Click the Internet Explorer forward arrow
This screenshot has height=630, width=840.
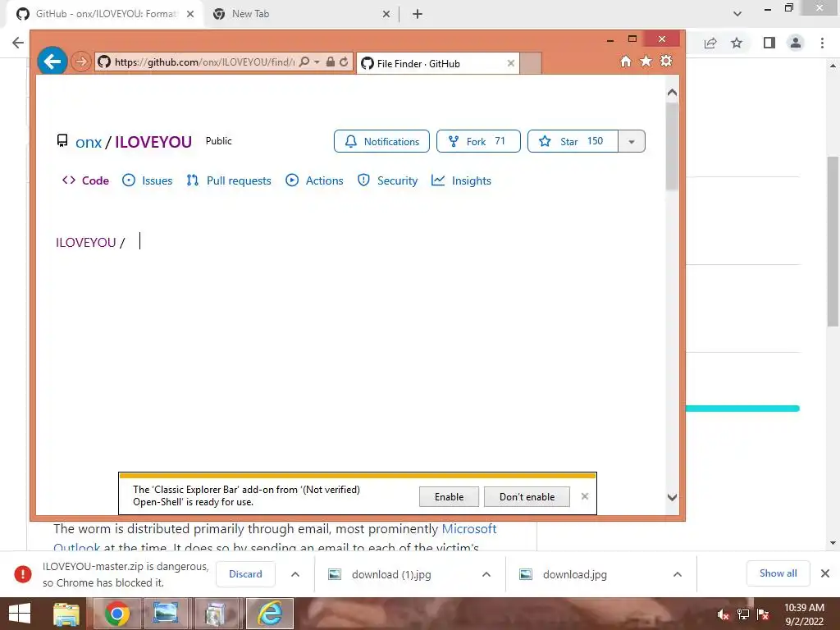coord(81,62)
